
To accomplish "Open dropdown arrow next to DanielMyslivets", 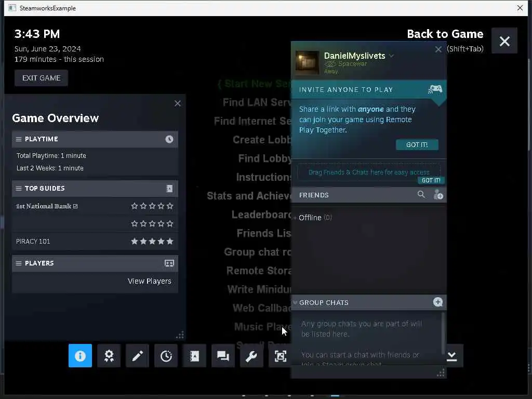I will pos(392,56).
